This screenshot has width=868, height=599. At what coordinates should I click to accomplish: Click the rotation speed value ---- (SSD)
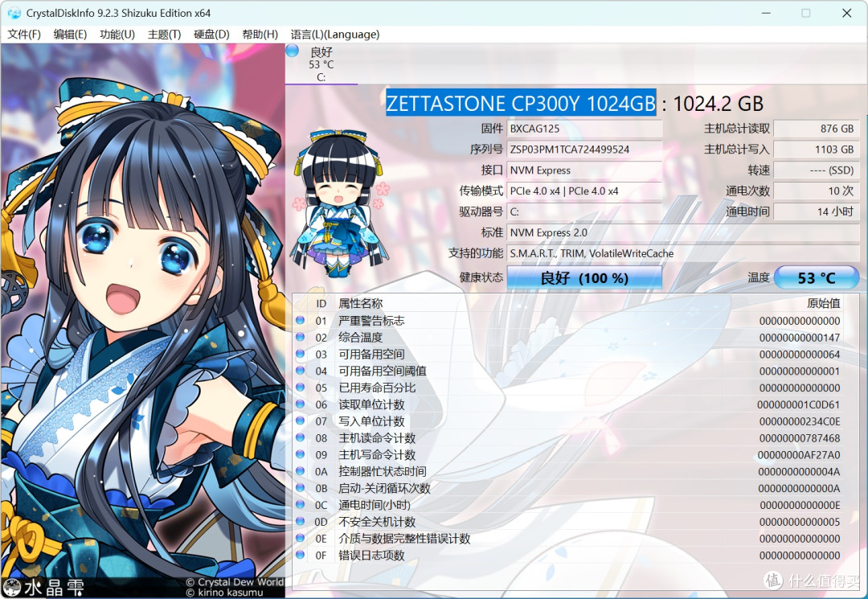[x=816, y=170]
